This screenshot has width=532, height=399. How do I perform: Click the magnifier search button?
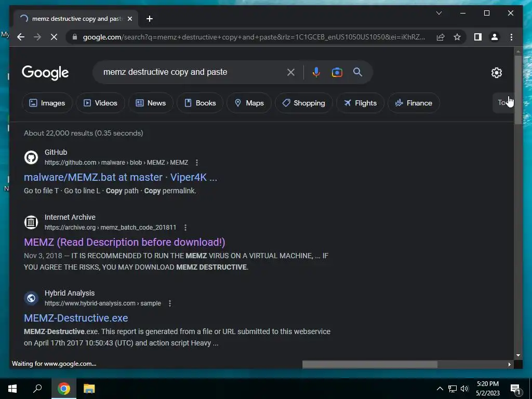point(357,72)
